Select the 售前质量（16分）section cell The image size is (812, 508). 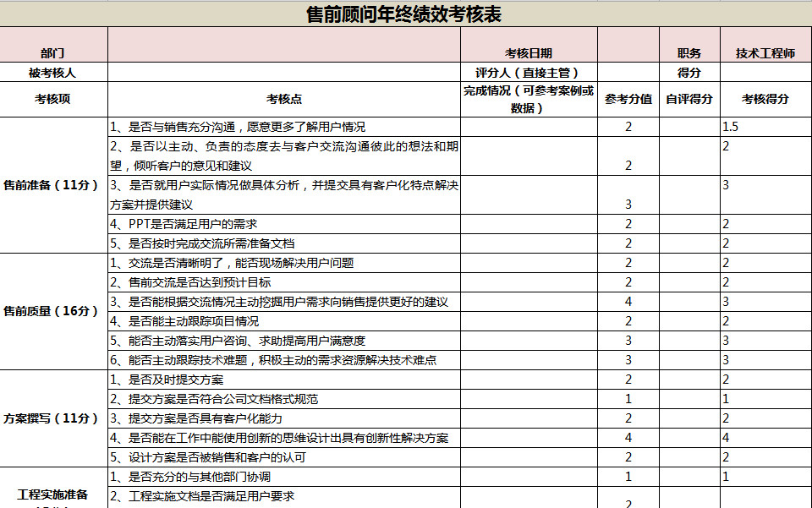tap(52, 311)
